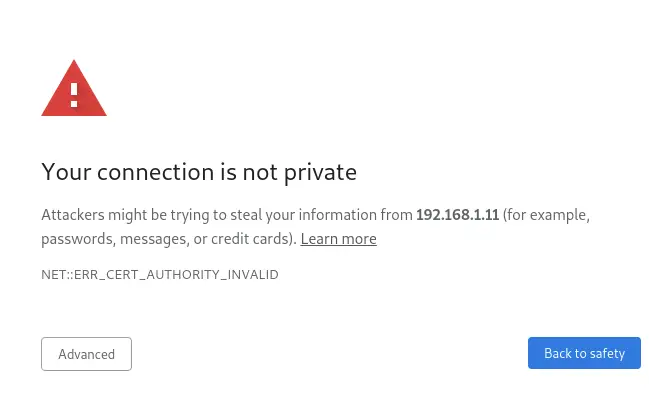Click the 'information from' words before the IP
This screenshot has width=649, height=411.
[356, 215]
